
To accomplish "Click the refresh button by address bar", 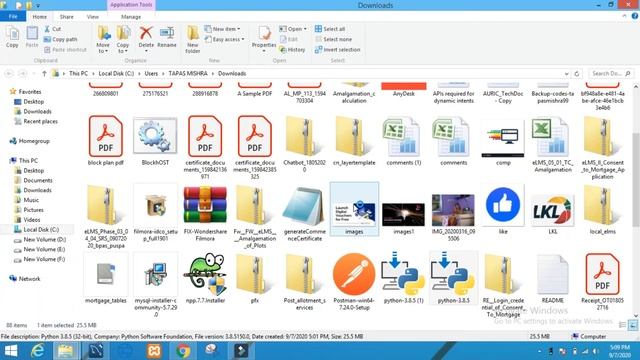I will click(x=577, y=74).
